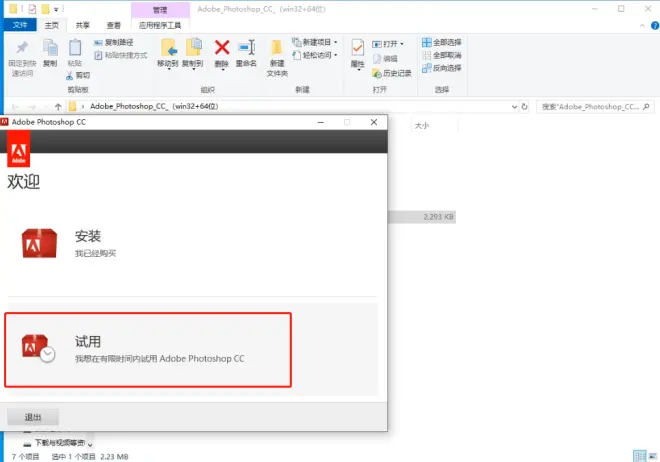660x462 pixels.
Task: Click the 固定到快速访问 pin icon
Action: (22, 48)
